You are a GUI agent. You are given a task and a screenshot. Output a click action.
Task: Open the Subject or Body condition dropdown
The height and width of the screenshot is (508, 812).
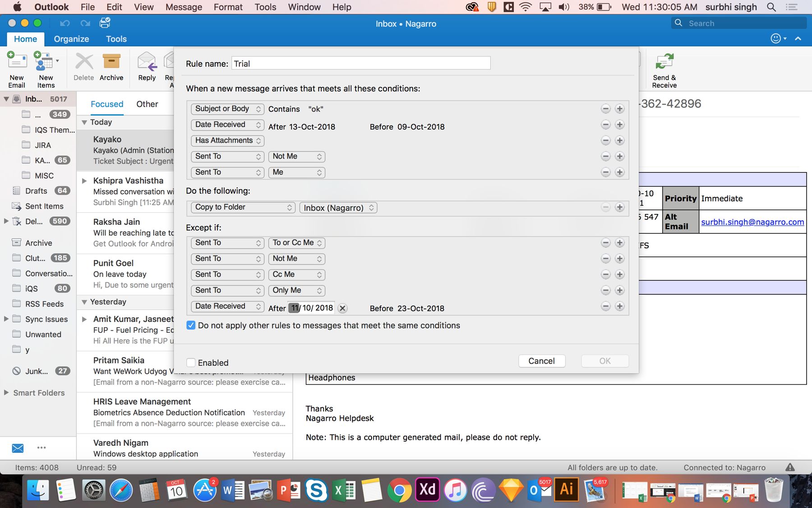pyautogui.click(x=227, y=109)
